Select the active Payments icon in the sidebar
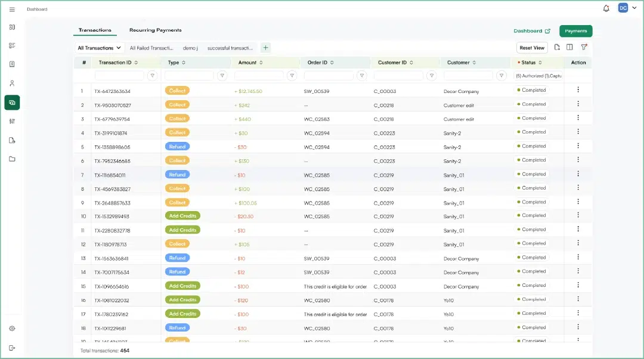644x359 pixels. (12, 102)
